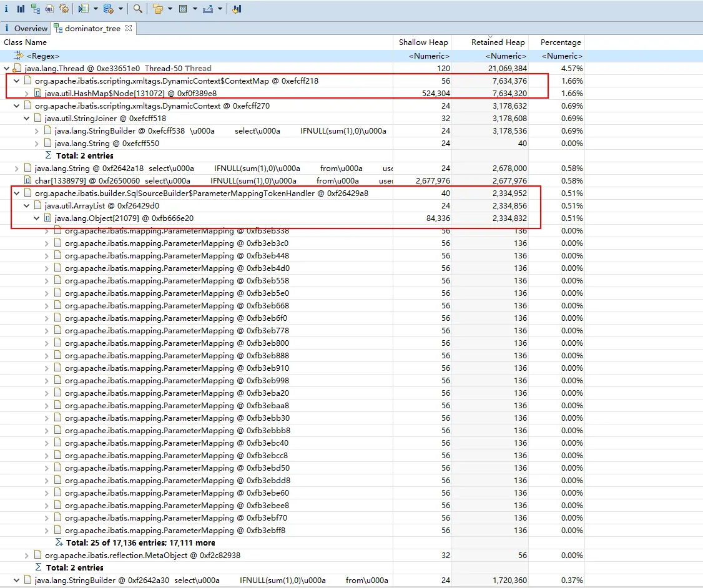
Task: Open the Histogram view from toolbar
Action: [x=21, y=9]
